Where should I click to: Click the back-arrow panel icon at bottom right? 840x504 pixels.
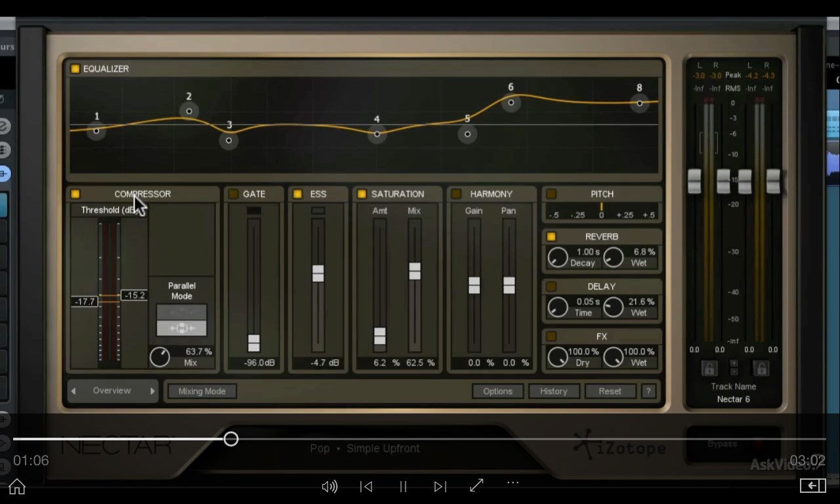point(812,486)
